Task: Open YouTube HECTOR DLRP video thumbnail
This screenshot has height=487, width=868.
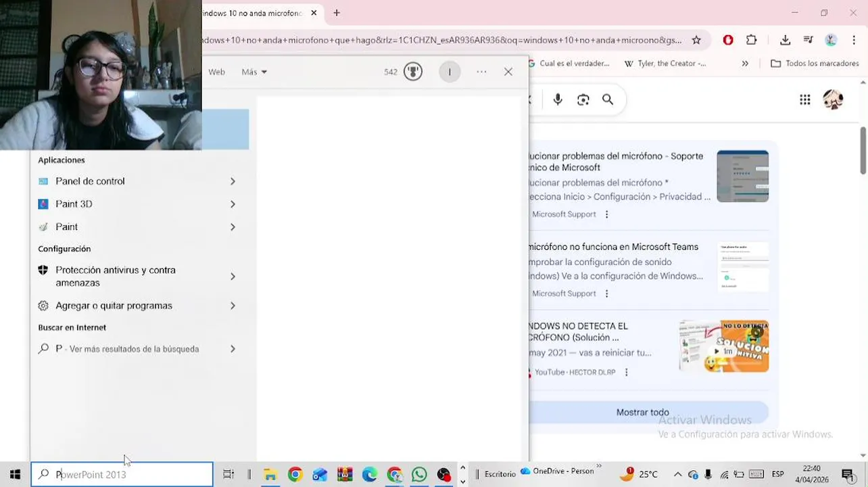Action: (724, 346)
